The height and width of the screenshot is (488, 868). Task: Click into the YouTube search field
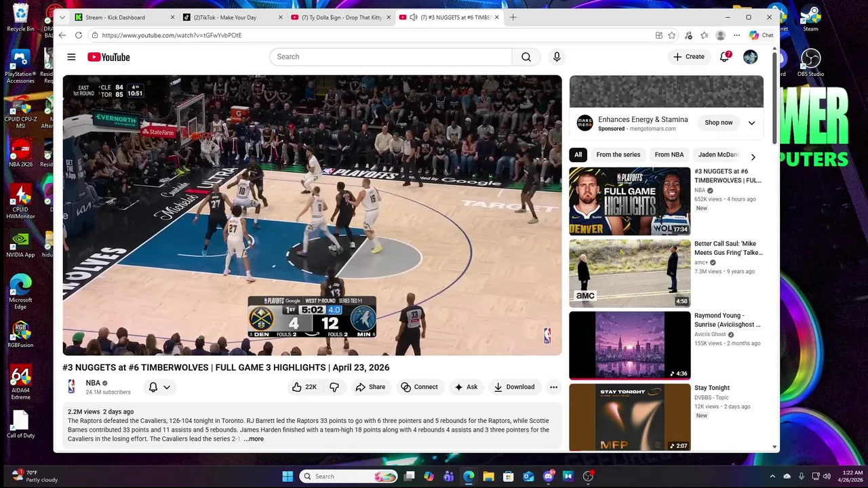391,57
